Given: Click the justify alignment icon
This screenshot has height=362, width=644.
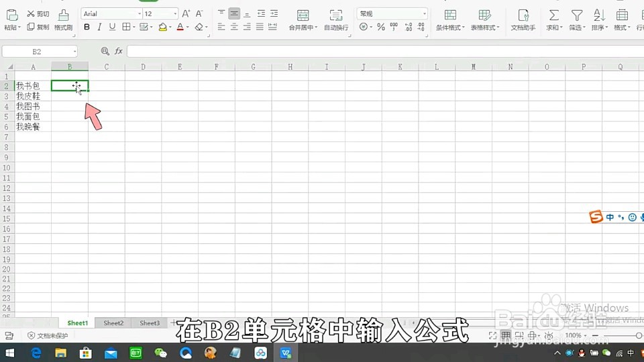Looking at the screenshot, I should [x=260, y=27].
